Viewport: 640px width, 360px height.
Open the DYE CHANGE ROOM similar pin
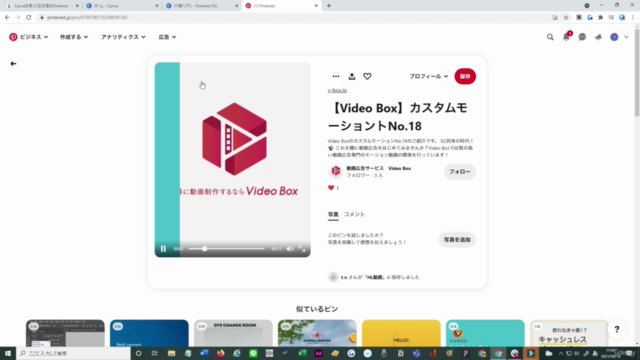pyautogui.click(x=233, y=333)
